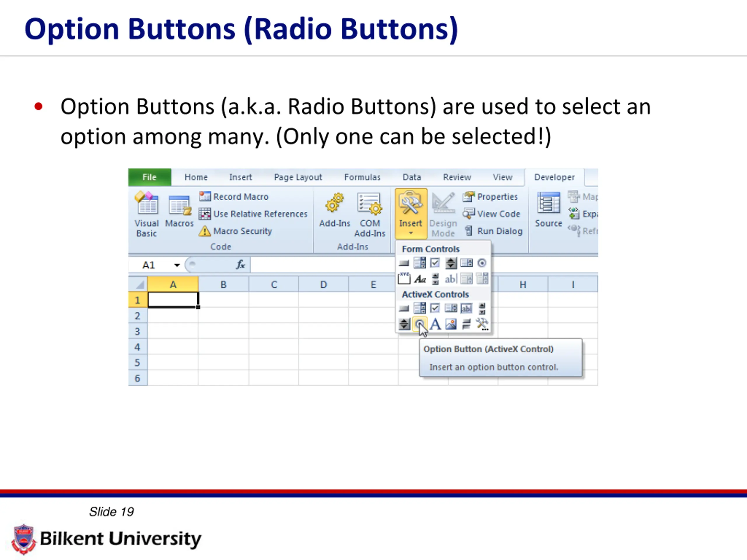Click inside the formula bar
747x560 pixels.
[322, 265]
